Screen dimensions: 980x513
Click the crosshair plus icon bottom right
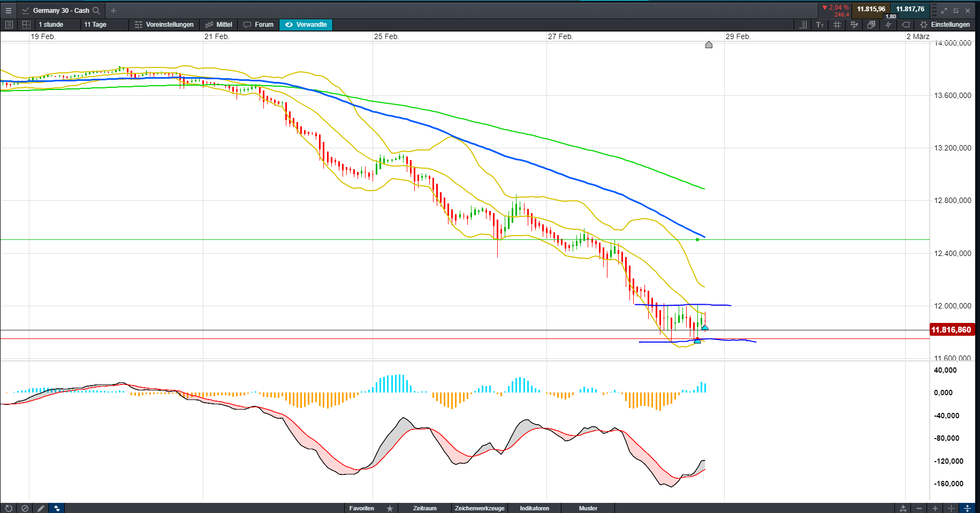click(x=951, y=508)
